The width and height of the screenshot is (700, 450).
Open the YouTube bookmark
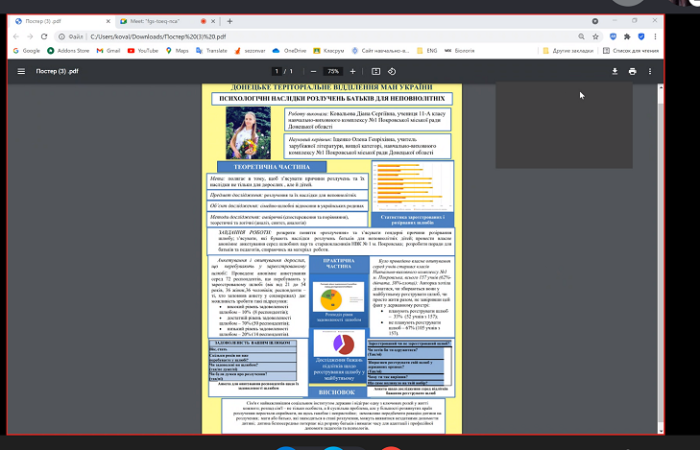click(143, 50)
